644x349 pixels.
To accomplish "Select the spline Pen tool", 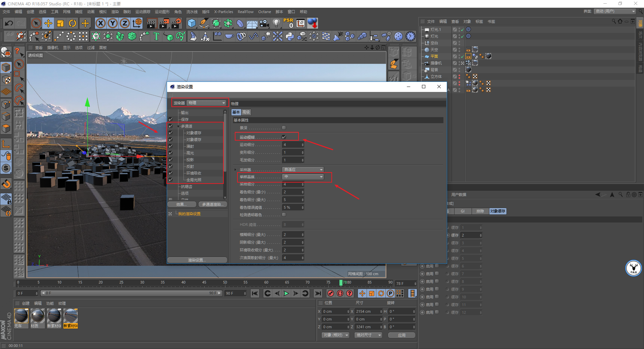I will pos(204,23).
